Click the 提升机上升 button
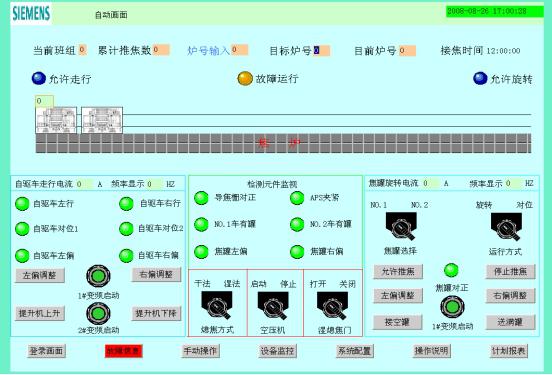 click(x=40, y=313)
